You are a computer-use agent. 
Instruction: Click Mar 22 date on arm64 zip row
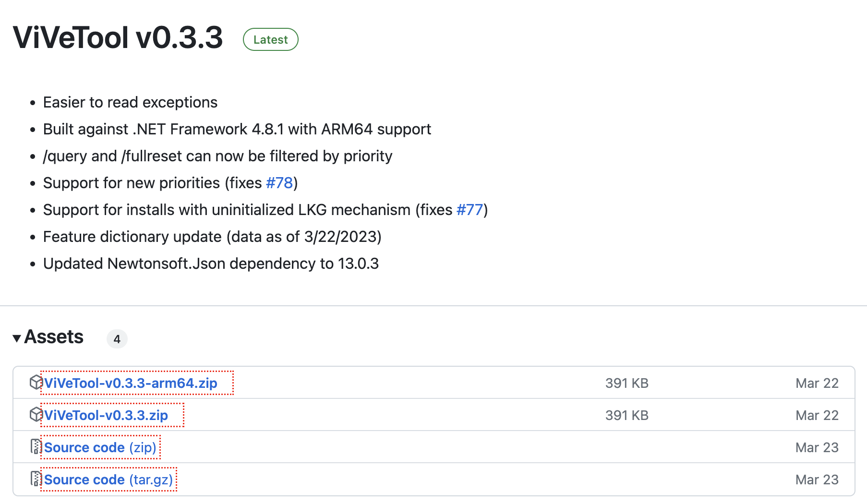coord(817,383)
